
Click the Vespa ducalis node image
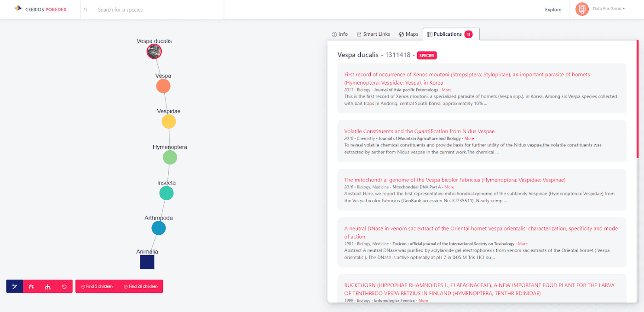click(154, 51)
